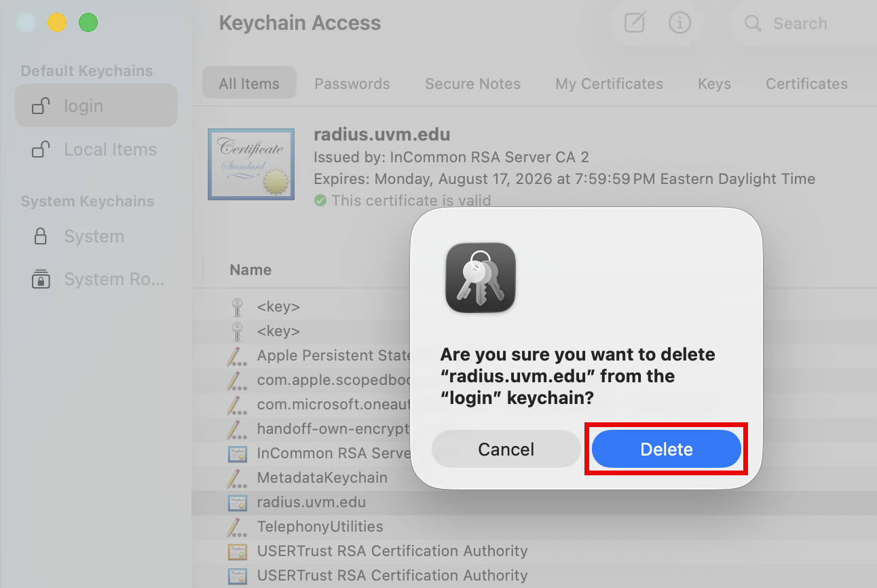Click the info (i) toolbar icon
The width and height of the screenshot is (877, 588).
coord(680,22)
